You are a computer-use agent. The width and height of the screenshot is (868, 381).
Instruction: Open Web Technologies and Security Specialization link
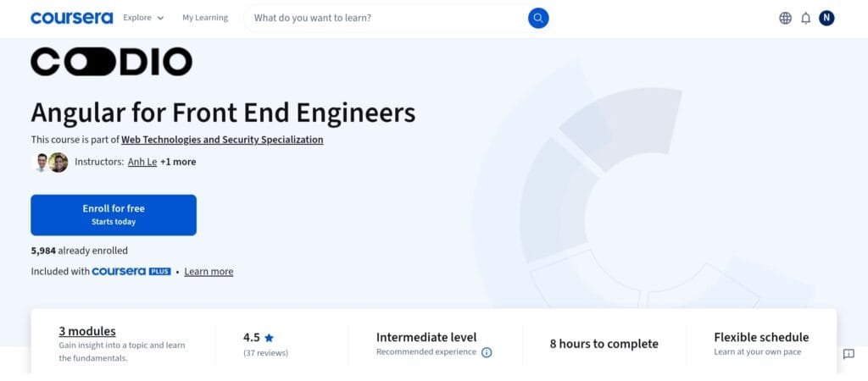(x=222, y=140)
